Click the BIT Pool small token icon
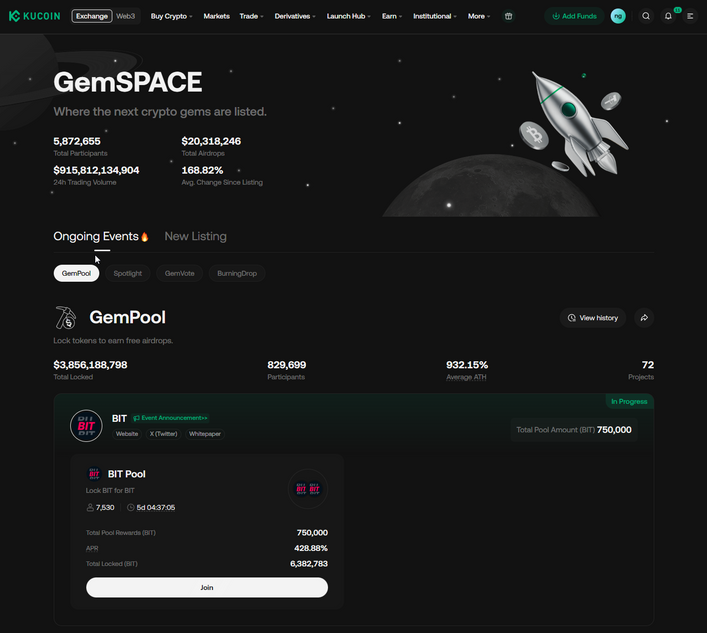The width and height of the screenshot is (707, 633). point(94,474)
